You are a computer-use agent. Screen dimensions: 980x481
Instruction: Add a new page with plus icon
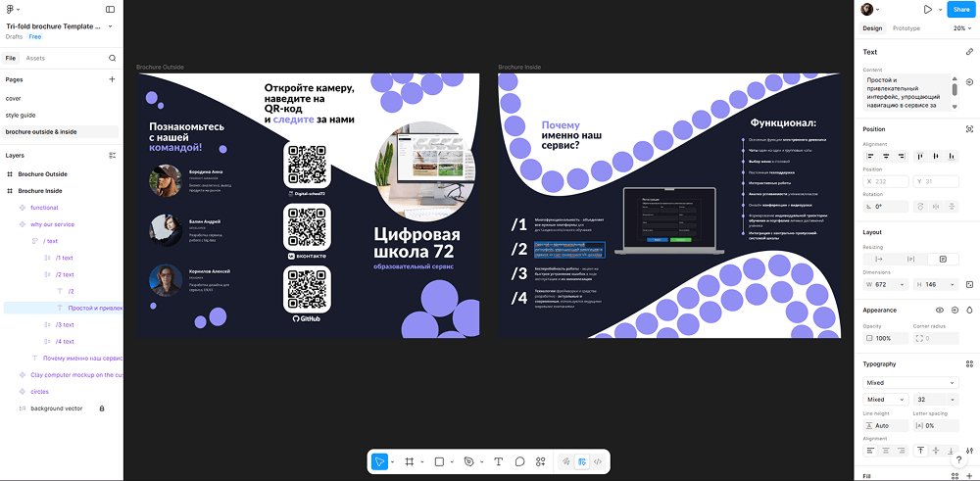coord(112,79)
